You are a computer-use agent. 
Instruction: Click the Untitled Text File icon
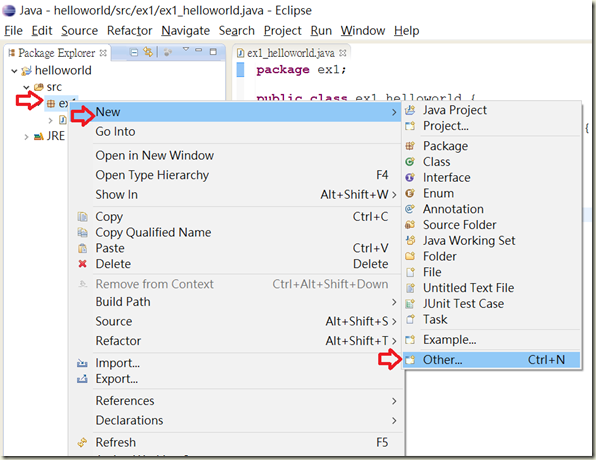point(410,288)
